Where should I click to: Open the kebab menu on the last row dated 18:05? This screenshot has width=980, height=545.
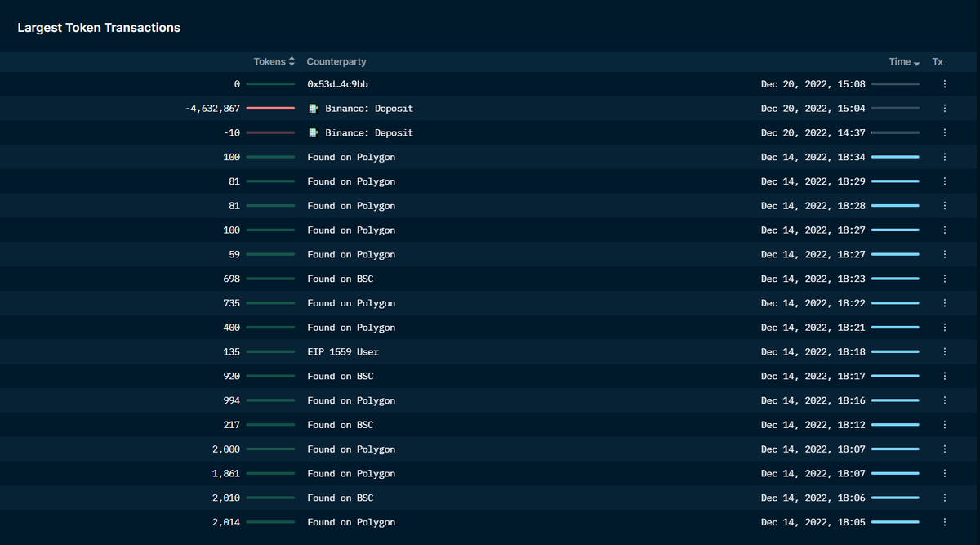(944, 522)
